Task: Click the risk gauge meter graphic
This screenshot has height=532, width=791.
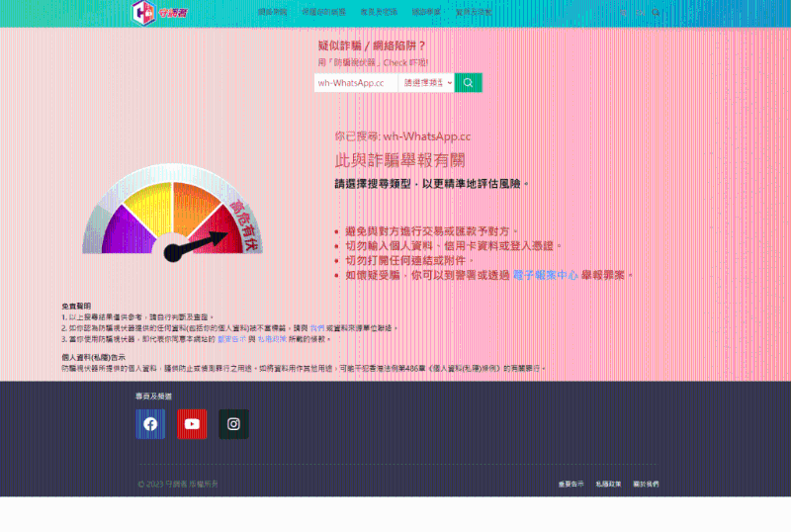Action: [x=174, y=215]
